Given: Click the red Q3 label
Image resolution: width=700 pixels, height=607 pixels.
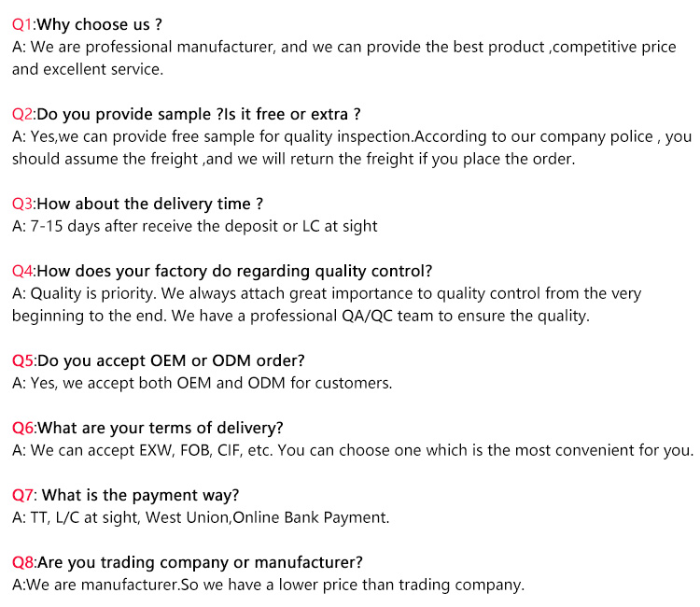Looking at the screenshot, I should click(x=22, y=205).
